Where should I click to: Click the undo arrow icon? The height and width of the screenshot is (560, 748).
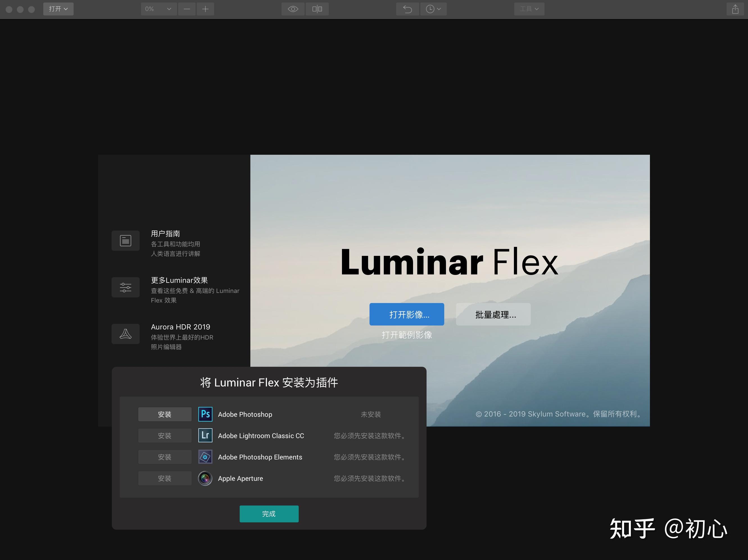point(407,9)
